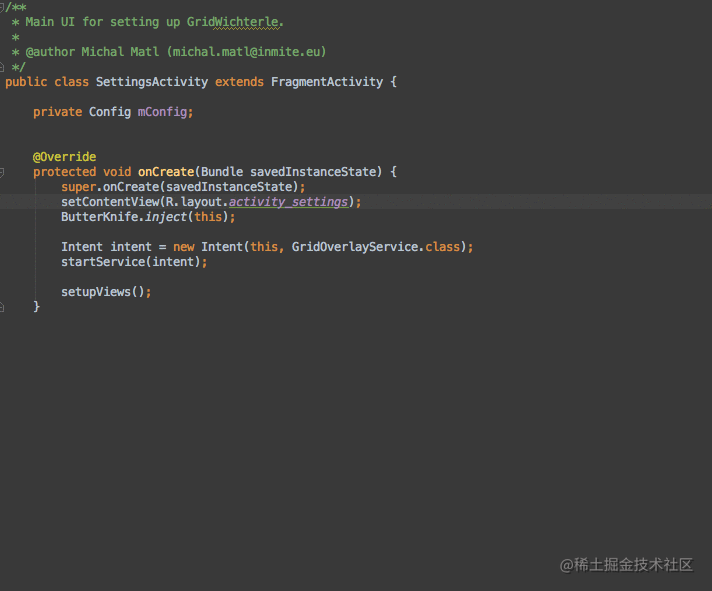Collapse the Javadoc comment fold marker
Screen dimensions: 712x591
coord(2,7)
